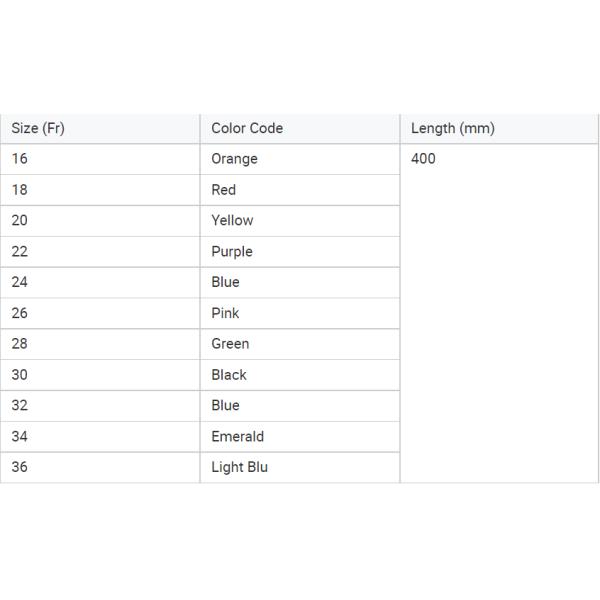Click the size 36 cell
600x600 pixels.
[20, 467]
